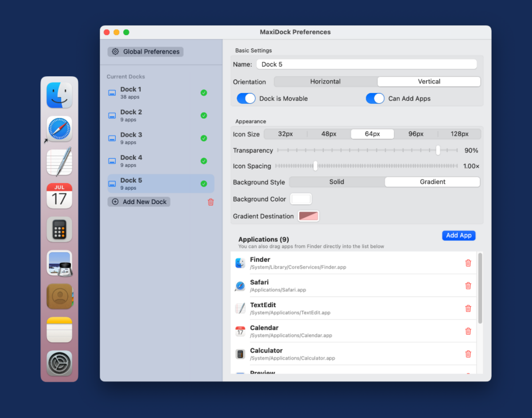The width and height of the screenshot is (532, 418).
Task: Remove Finder from the applications list
Action: tap(468, 263)
